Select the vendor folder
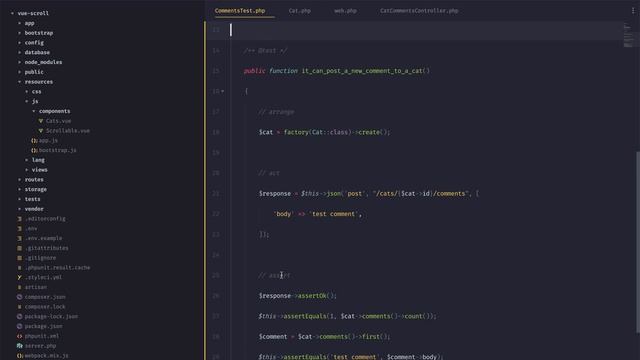This screenshot has height=360, width=640. (x=34, y=209)
